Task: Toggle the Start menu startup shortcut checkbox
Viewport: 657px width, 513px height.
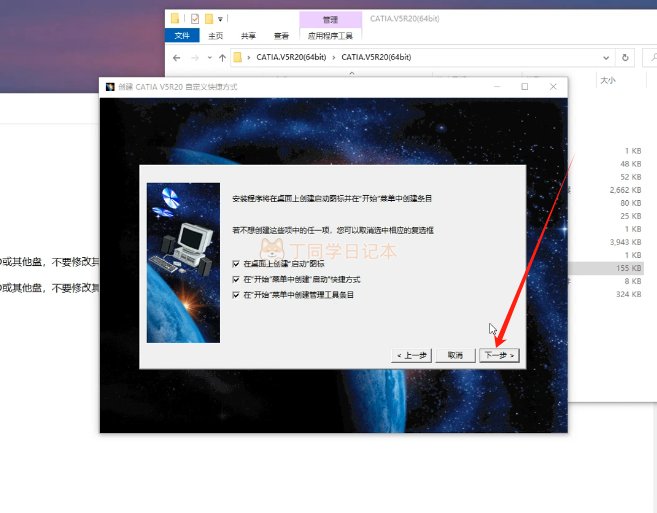Action: pyautogui.click(x=236, y=279)
